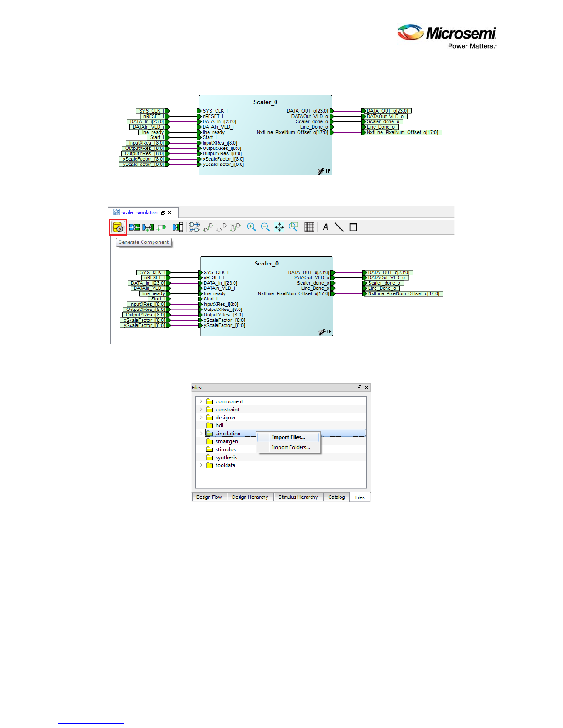This screenshot has width=563, height=728.
Task: Choose Import Files... from context menu
Action: [x=288, y=437]
